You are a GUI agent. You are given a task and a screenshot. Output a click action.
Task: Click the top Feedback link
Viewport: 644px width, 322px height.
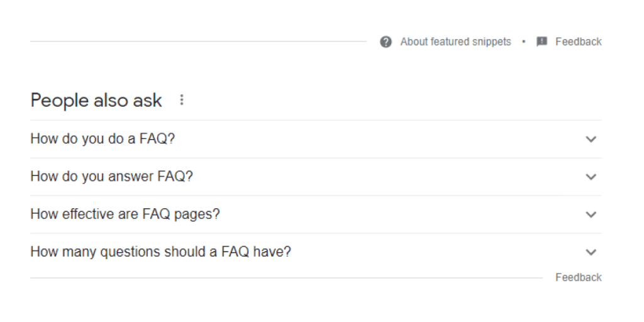click(579, 42)
